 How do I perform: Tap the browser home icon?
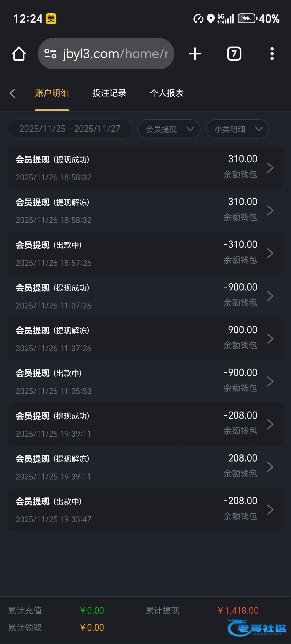19,54
